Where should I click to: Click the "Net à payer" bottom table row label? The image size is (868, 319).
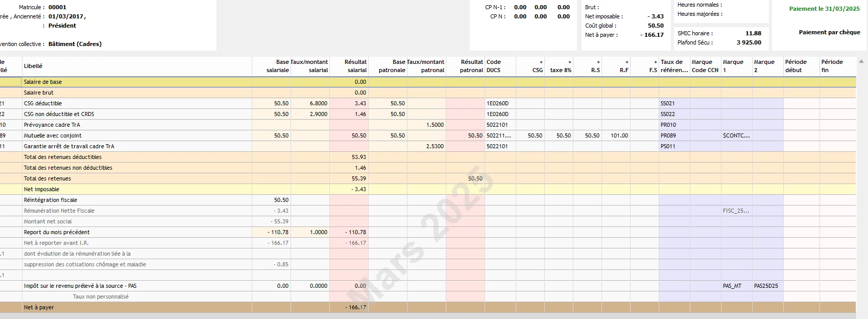[39, 307]
